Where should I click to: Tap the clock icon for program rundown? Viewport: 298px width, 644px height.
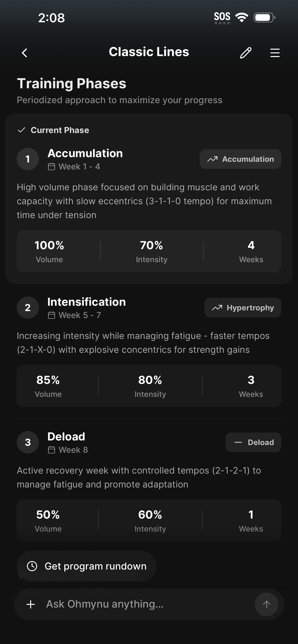coord(32,566)
